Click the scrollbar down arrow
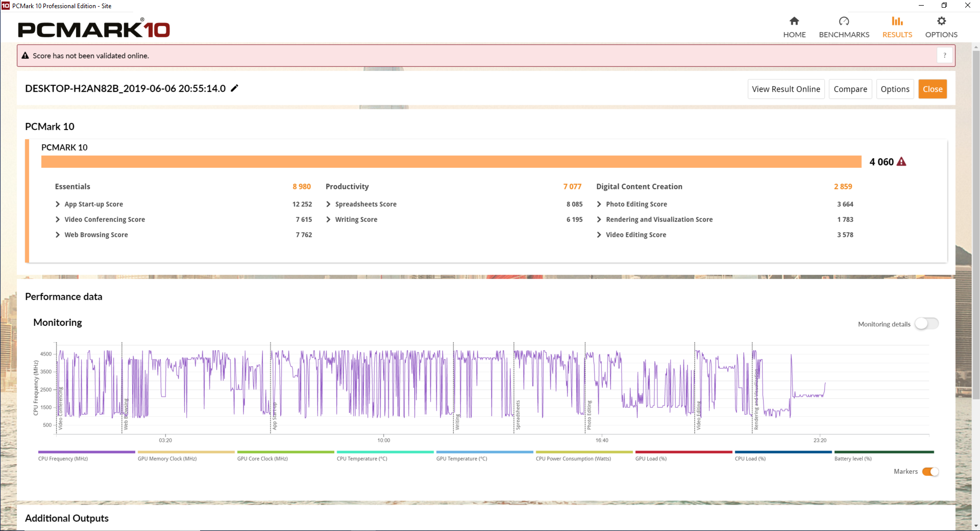 (975, 525)
